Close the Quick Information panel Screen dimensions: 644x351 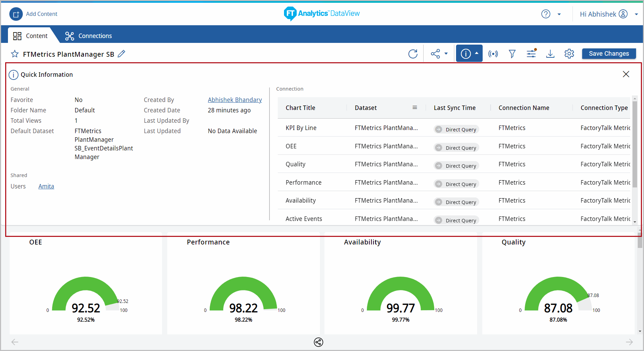coord(626,74)
